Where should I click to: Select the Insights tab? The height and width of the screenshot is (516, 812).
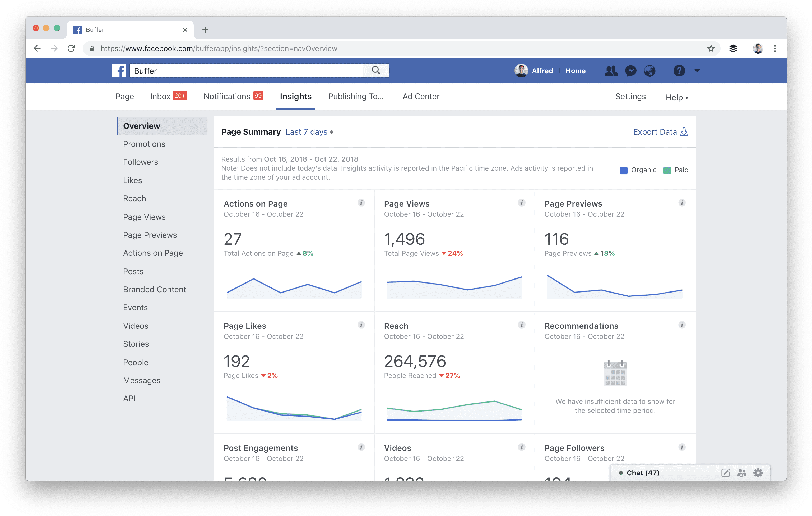point(295,96)
